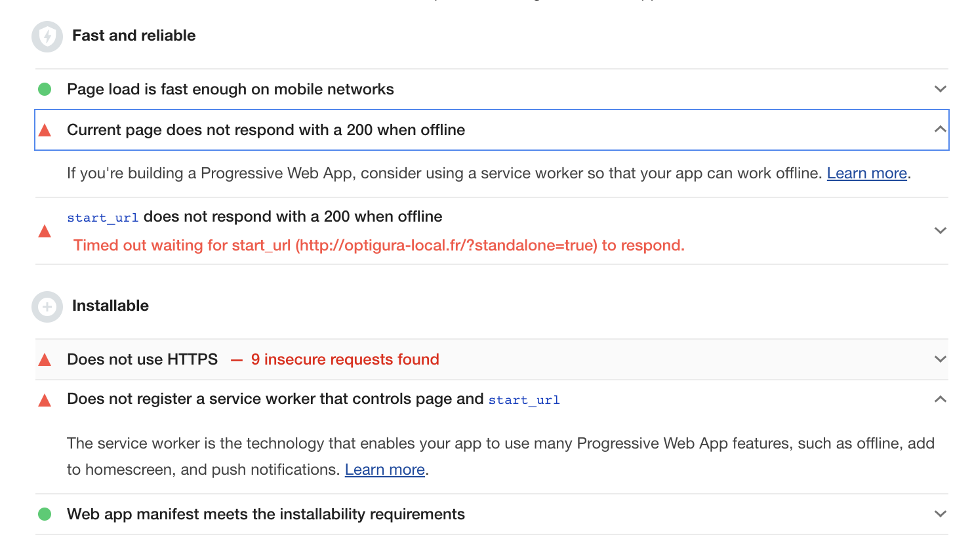
Task: Open Learn more link about service worker
Action: (385, 470)
